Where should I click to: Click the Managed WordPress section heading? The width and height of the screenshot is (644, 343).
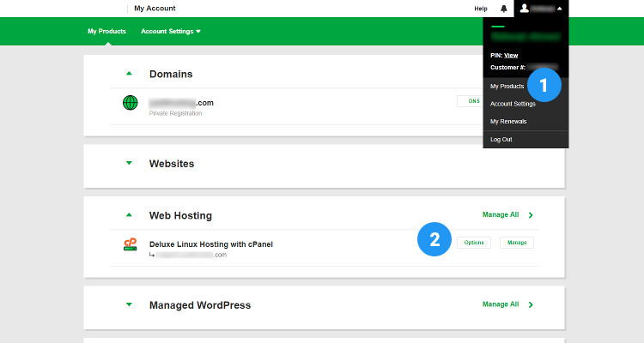[200, 305]
